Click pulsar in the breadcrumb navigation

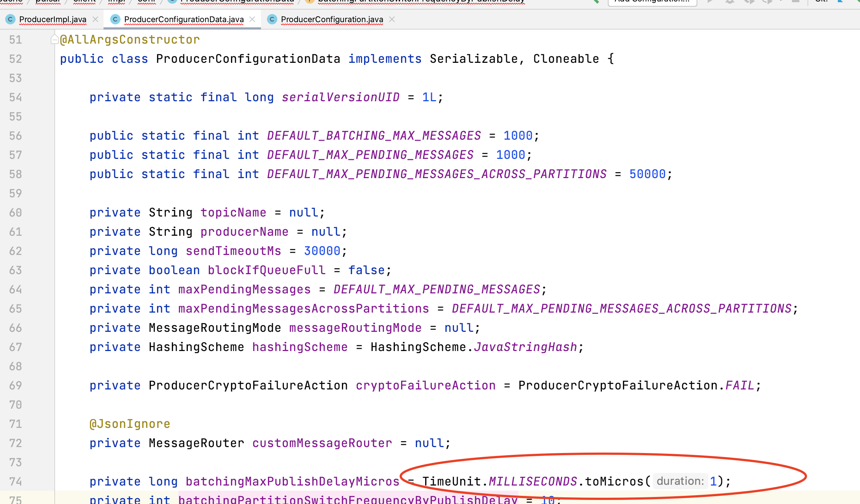(x=48, y=1)
